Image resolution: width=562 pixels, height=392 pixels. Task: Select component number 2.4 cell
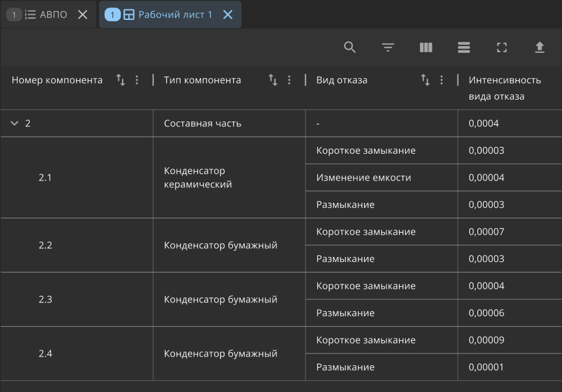(x=77, y=353)
